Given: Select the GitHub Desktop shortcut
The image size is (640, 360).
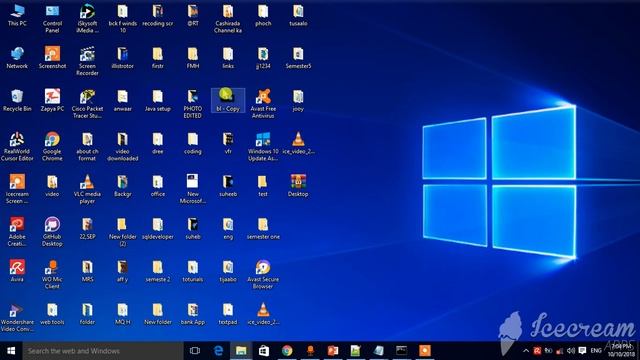Looking at the screenshot, I should pos(52,231).
